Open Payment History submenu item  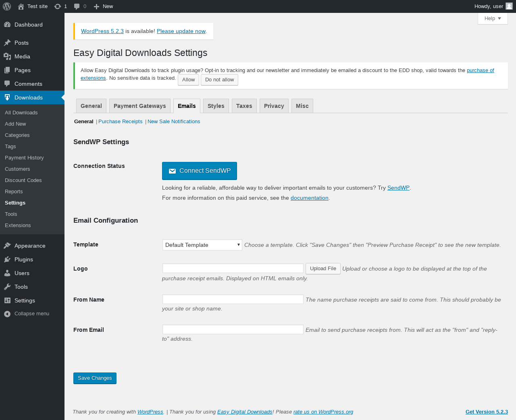coord(32,158)
